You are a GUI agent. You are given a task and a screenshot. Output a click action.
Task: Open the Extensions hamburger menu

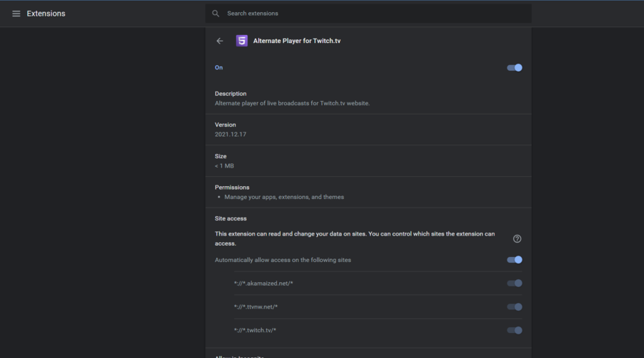(16, 14)
